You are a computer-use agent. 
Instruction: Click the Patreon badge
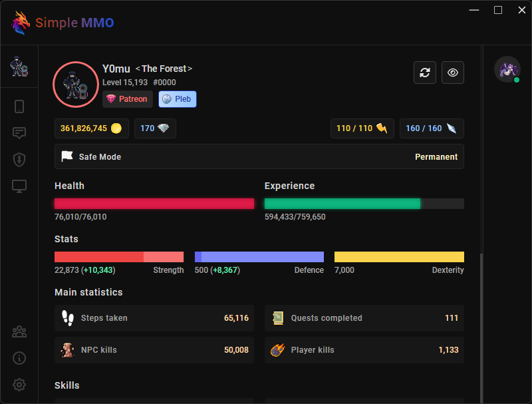coord(127,99)
